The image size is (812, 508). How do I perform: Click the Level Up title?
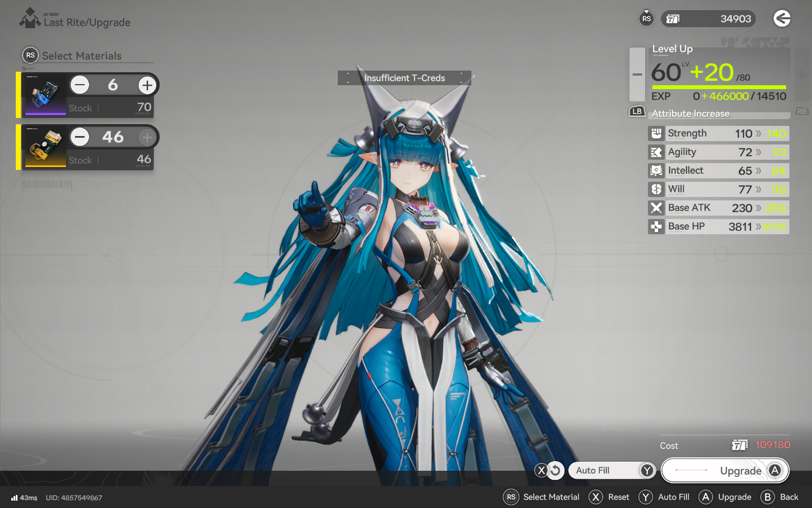tap(672, 49)
